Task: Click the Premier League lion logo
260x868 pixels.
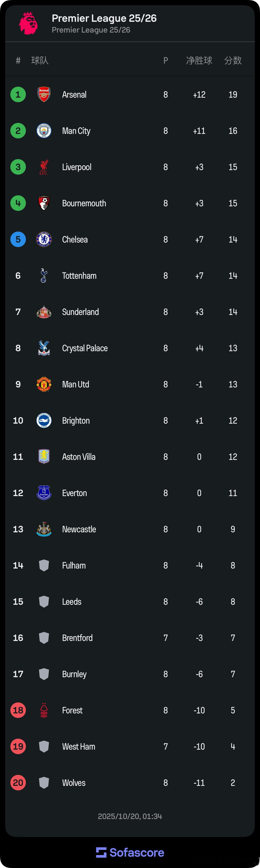Action: 28,23
